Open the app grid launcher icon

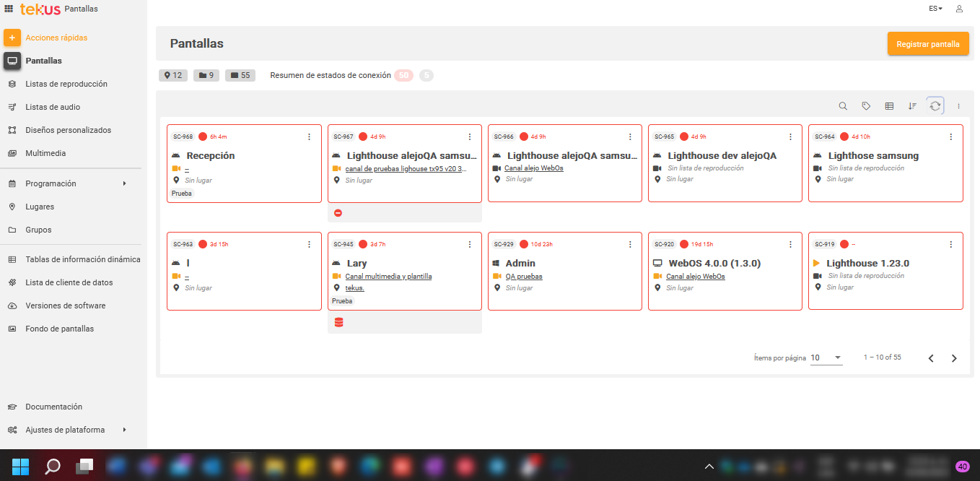9,9
